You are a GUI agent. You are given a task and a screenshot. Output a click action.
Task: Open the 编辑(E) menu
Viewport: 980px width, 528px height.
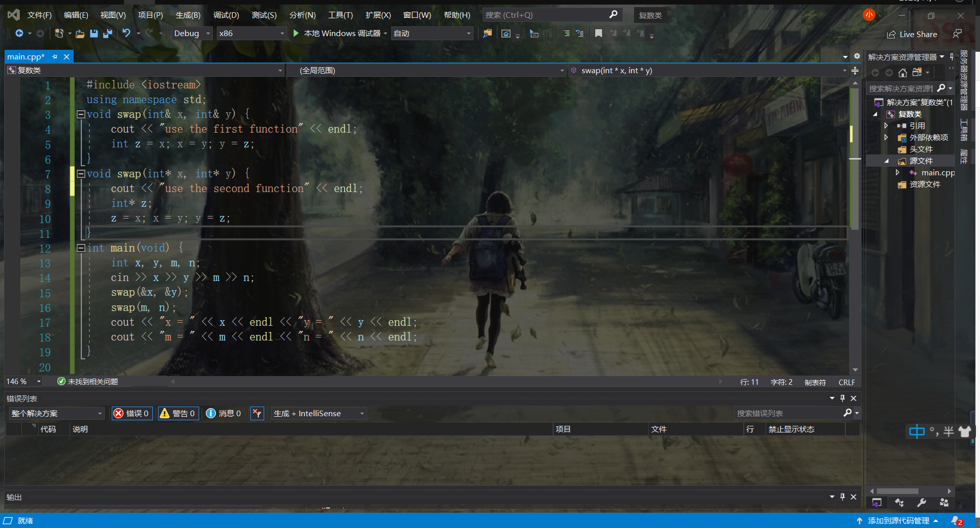76,15
